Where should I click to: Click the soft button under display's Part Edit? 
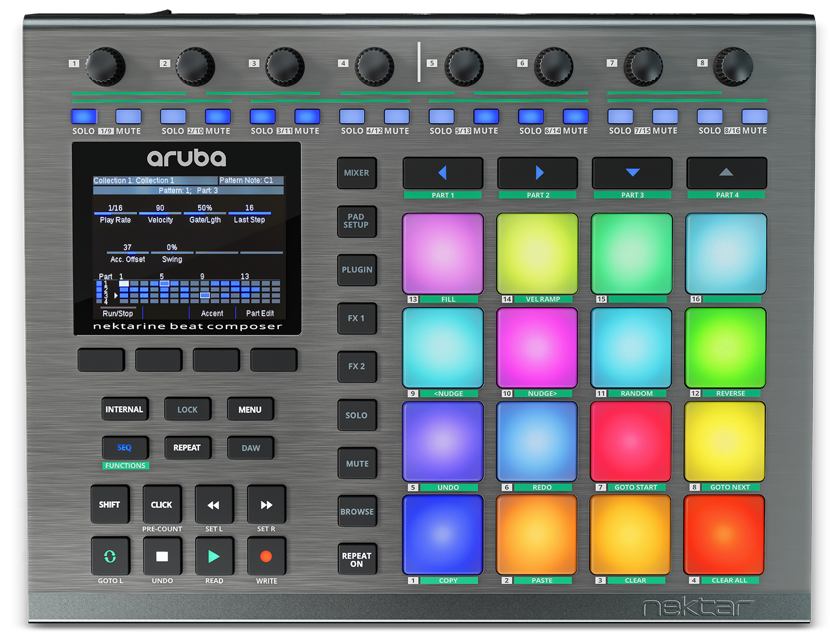[274, 360]
